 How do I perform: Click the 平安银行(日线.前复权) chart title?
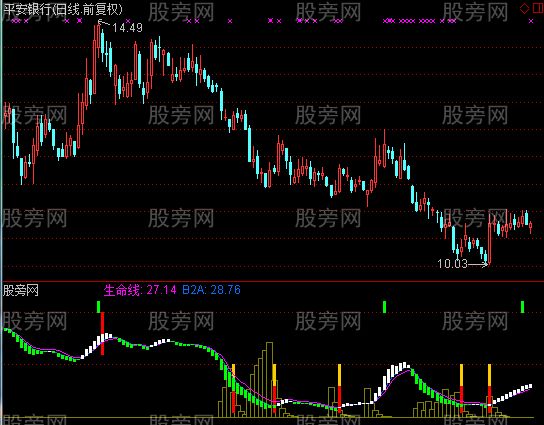(63, 9)
